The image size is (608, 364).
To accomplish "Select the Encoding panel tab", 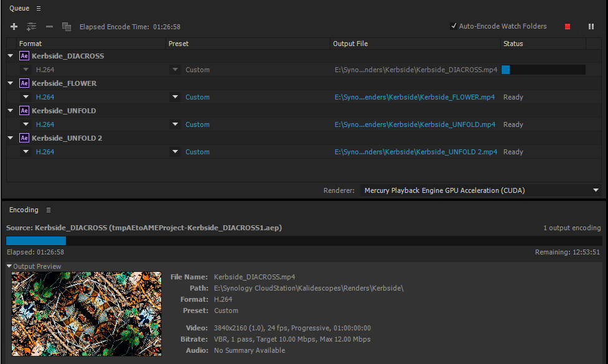I will click(x=24, y=210).
